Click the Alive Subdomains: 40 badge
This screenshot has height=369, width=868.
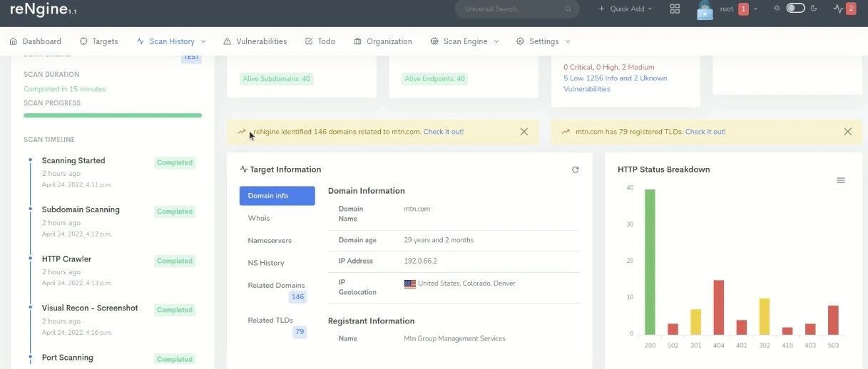tap(277, 79)
